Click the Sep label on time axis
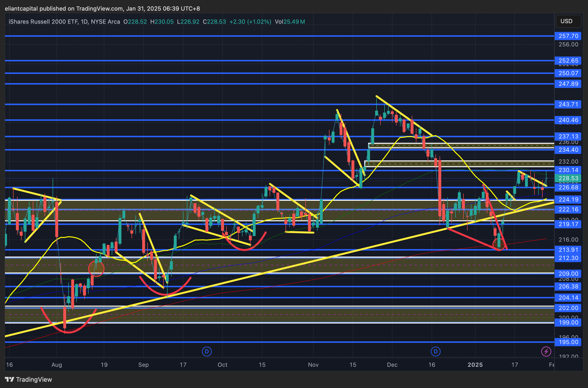Viewport: 588px width, 388px height. (143, 365)
